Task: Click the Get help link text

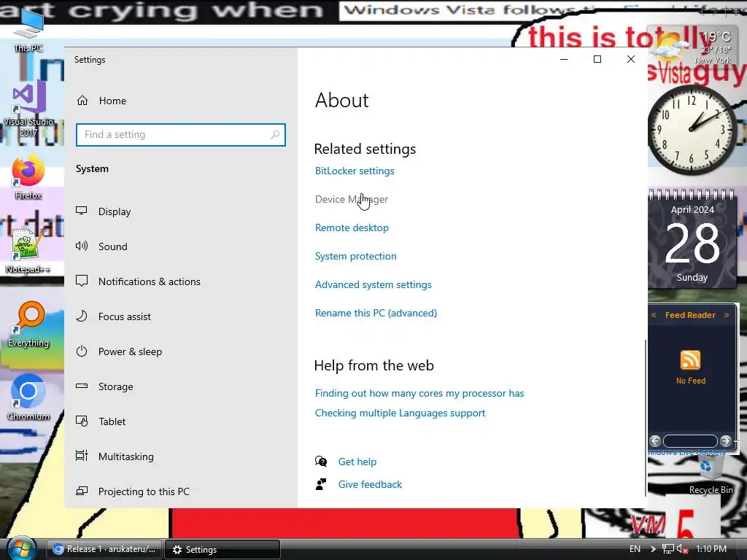Action: click(x=357, y=462)
